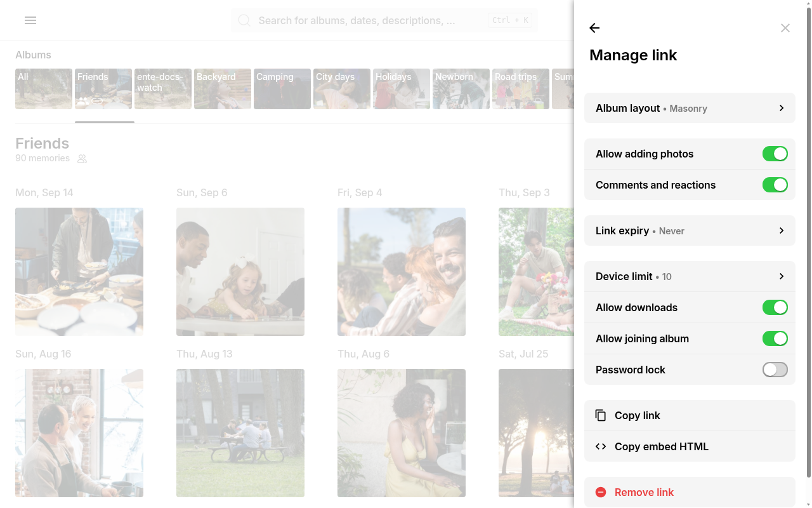This screenshot has height=508, width=812.
Task: Click the search magnifier icon
Action: [x=244, y=20]
